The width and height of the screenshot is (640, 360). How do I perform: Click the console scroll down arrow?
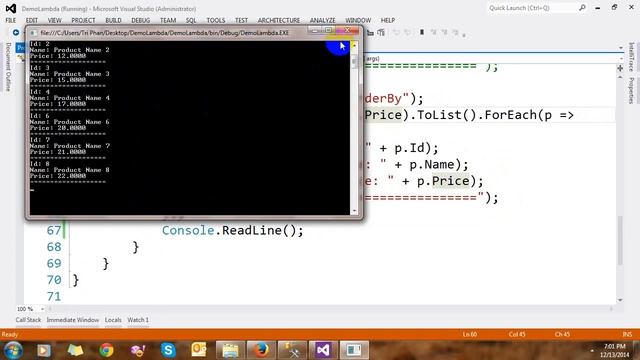tap(354, 211)
